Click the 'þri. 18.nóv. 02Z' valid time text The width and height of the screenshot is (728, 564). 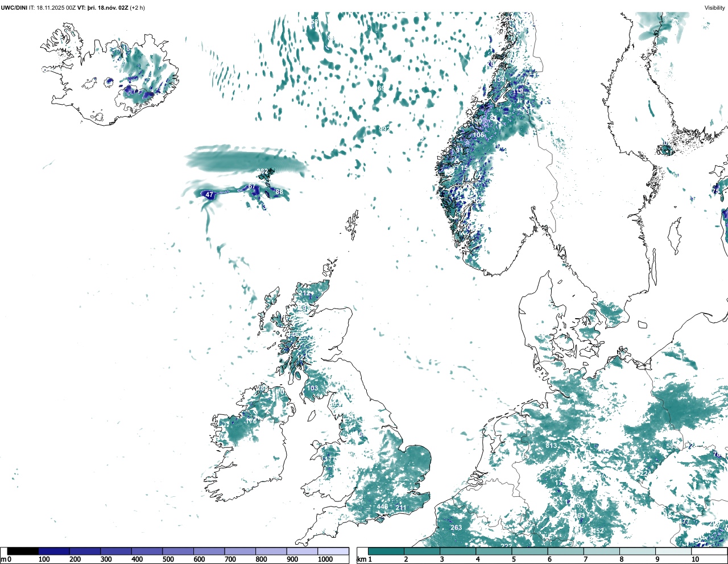pos(108,8)
